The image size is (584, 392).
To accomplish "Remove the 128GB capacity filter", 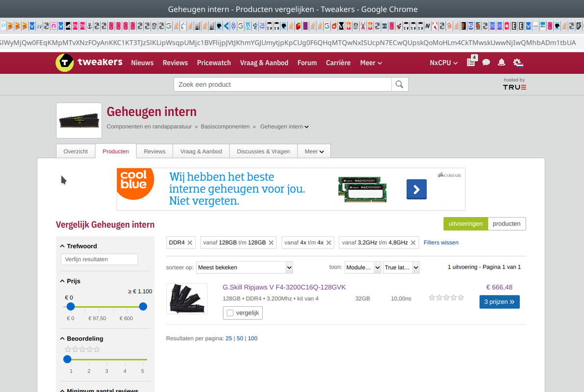I will coord(271,243).
